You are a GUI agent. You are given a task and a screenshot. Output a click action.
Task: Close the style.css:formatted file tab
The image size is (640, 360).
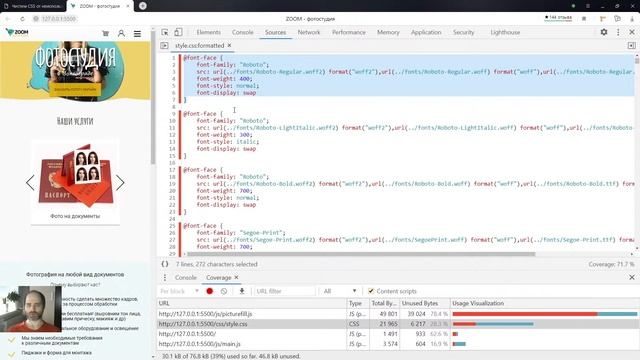coord(229,45)
